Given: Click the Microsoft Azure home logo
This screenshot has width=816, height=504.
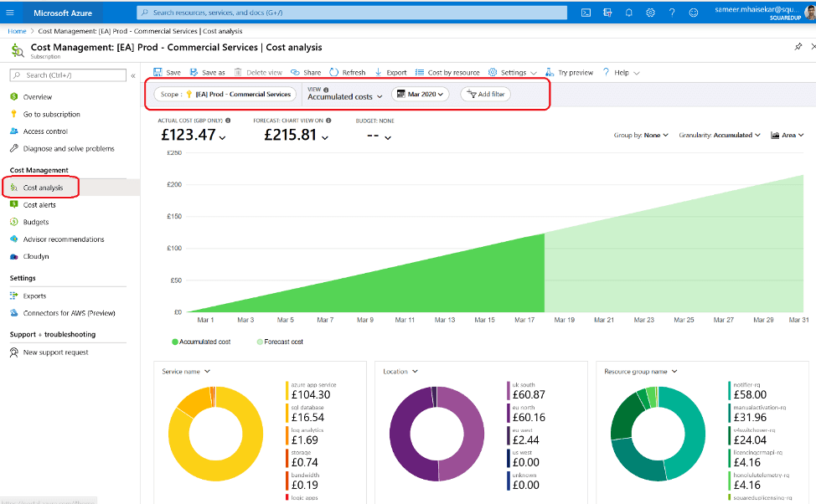Looking at the screenshot, I should (63, 13).
